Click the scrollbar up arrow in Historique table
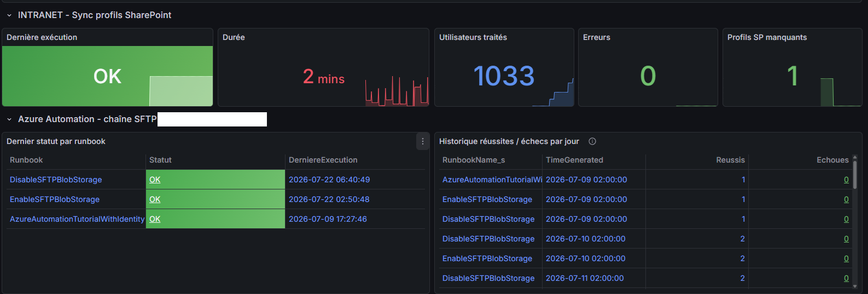This screenshot has width=868, height=294. pyautogui.click(x=855, y=157)
